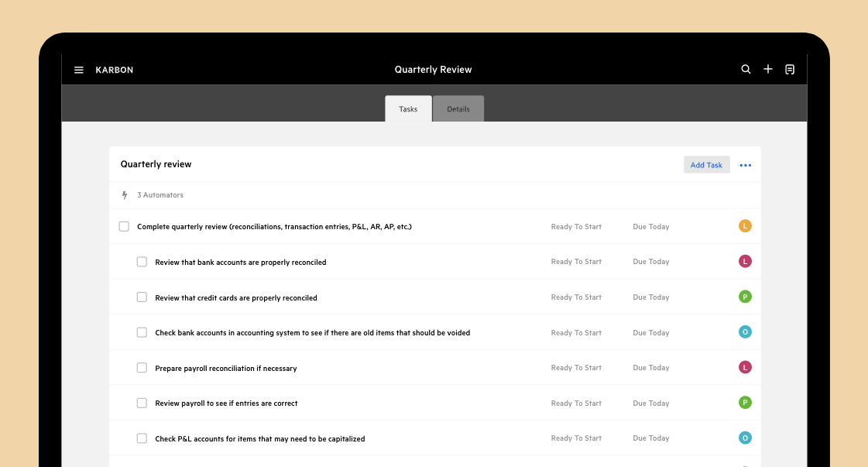
Task: Click the Quarterly Review page title
Action: point(433,70)
